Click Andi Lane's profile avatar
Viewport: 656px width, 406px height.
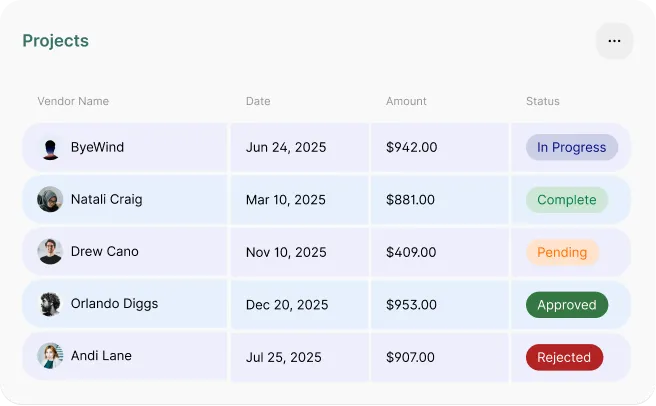point(50,356)
